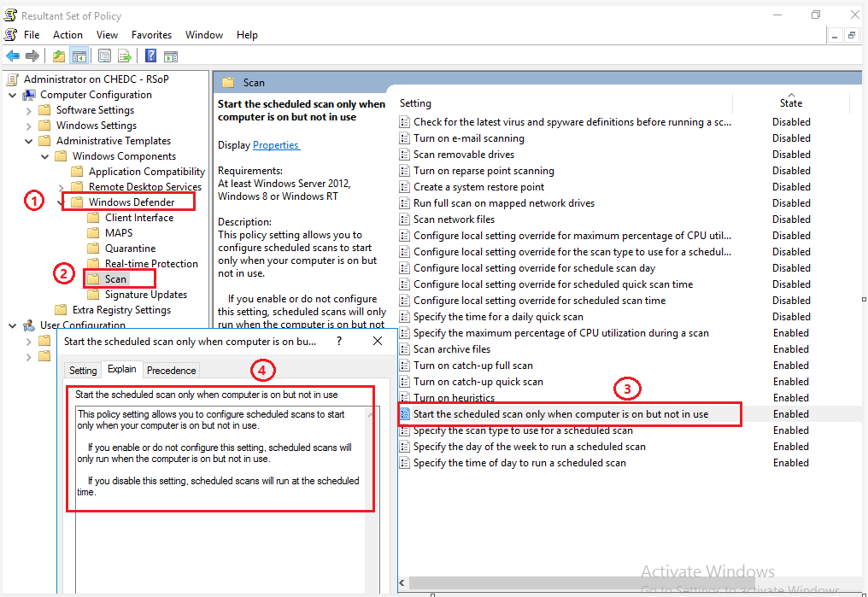The height and width of the screenshot is (597, 868).
Task: Open the Favorites menu
Action: pyautogui.click(x=152, y=35)
